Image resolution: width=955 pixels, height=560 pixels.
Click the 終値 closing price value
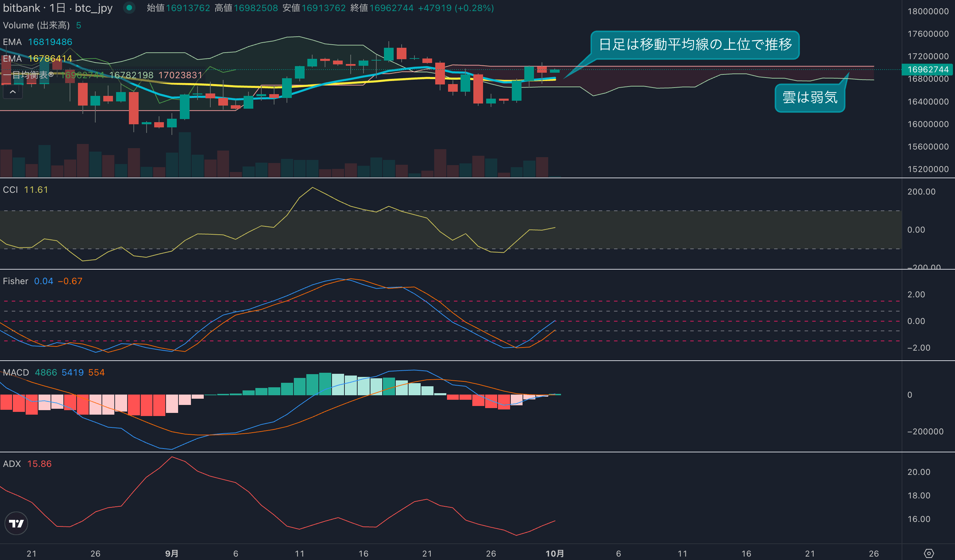(x=391, y=8)
